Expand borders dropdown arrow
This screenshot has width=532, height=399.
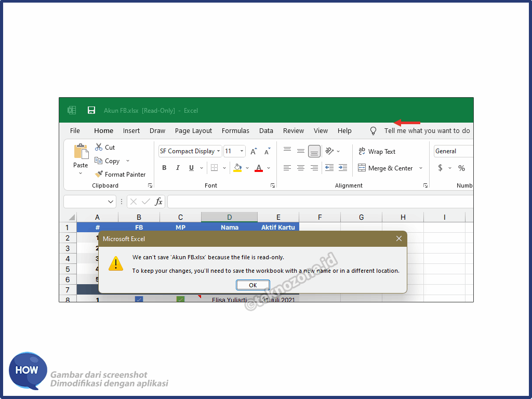tap(224, 168)
